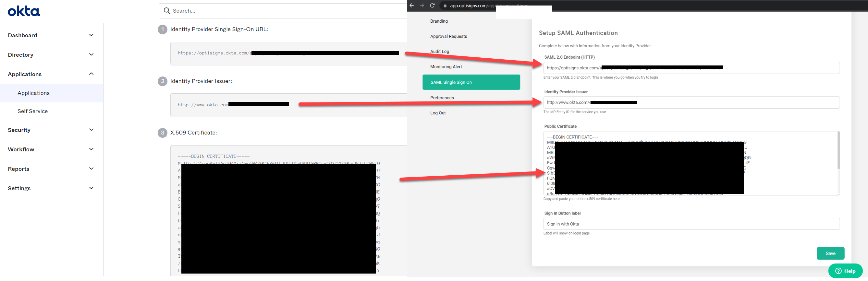Expand the Security menu chevron
868x281 pixels.
91,130
